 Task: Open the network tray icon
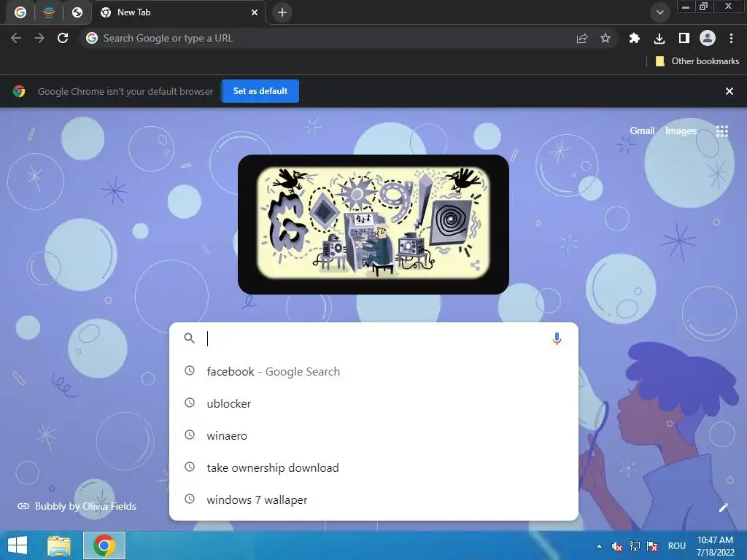634,546
